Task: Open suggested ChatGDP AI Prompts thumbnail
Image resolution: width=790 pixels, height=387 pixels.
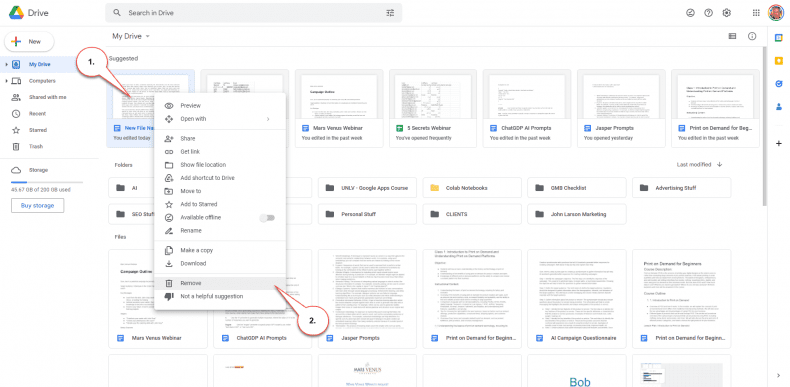Action: tap(526, 96)
